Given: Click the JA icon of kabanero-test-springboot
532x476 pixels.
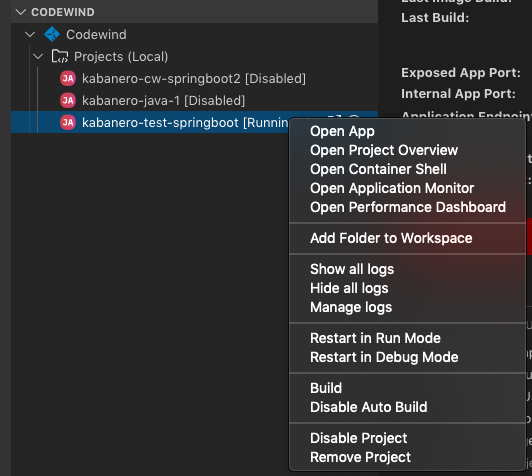Looking at the screenshot, I should pyautogui.click(x=68, y=122).
